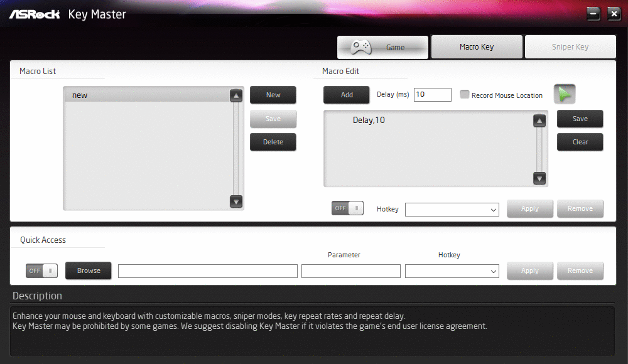The height and width of the screenshot is (364, 628).
Task: Close the Key Master window
Action: 614,14
